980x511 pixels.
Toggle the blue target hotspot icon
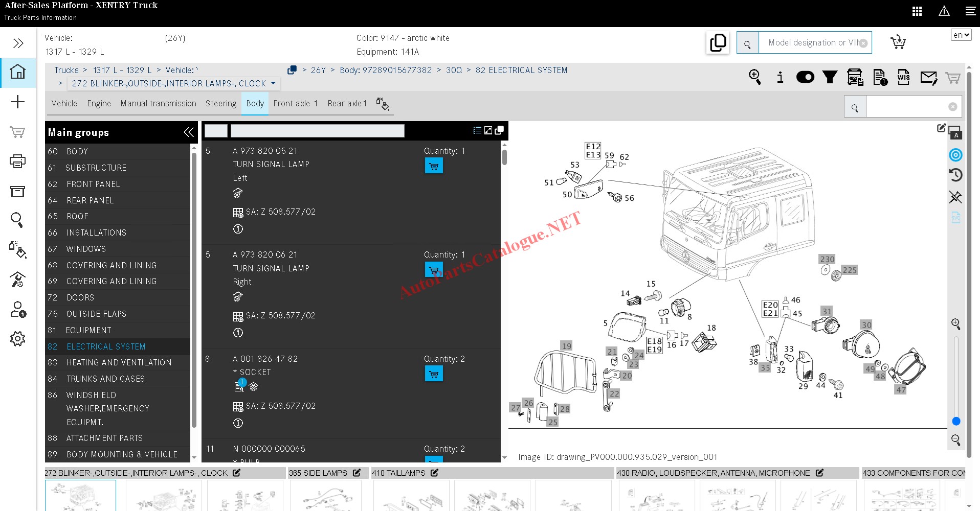[x=955, y=155]
